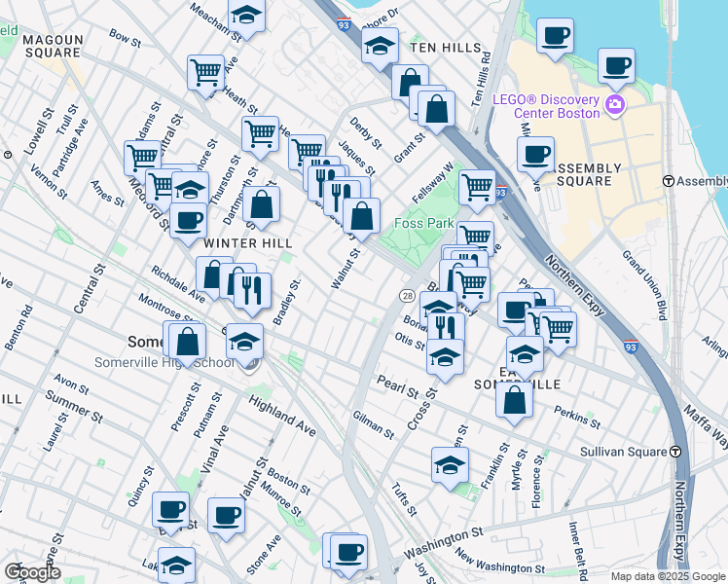Click the Route 28 shield marker
728x584 pixels.
coord(407,295)
